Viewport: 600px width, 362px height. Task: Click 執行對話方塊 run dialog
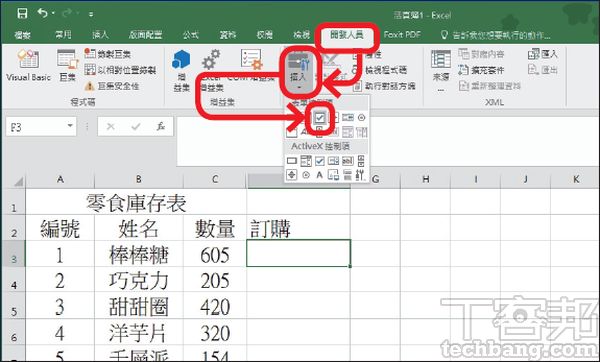(x=384, y=86)
